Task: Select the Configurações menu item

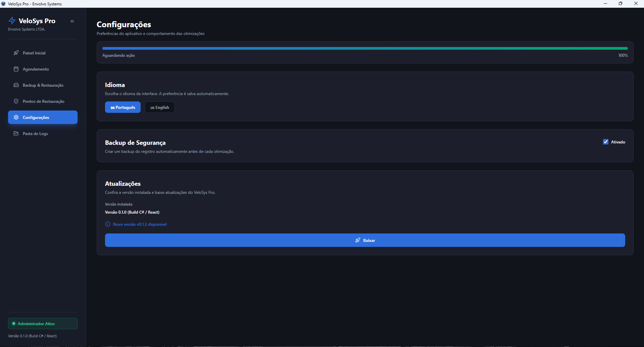Action: (43, 117)
